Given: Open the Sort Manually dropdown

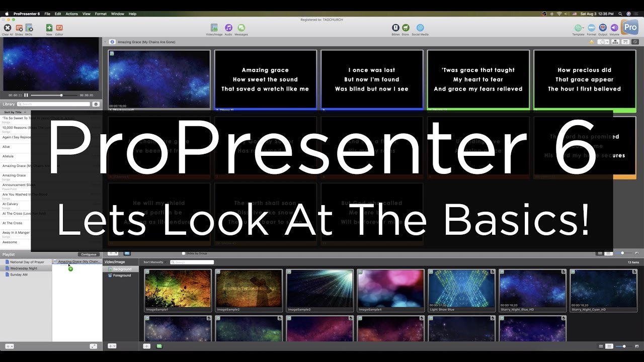Looking at the screenshot, I should point(155,262).
